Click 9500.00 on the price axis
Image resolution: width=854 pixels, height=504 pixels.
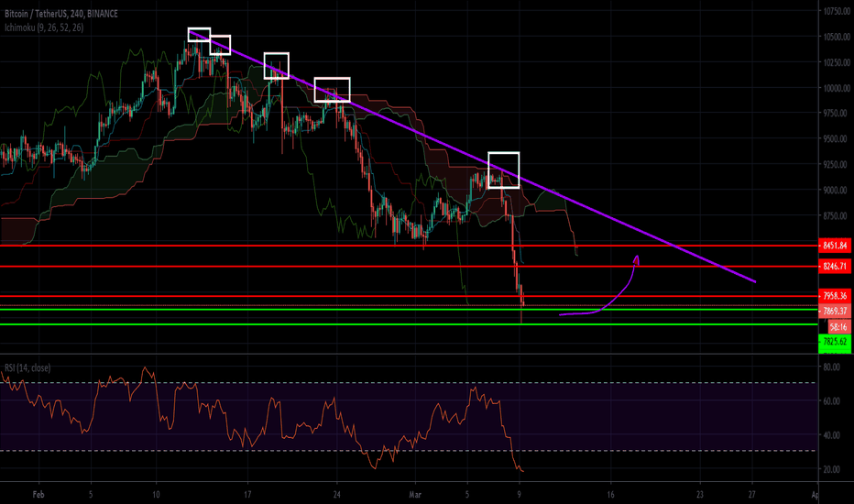tap(837, 139)
